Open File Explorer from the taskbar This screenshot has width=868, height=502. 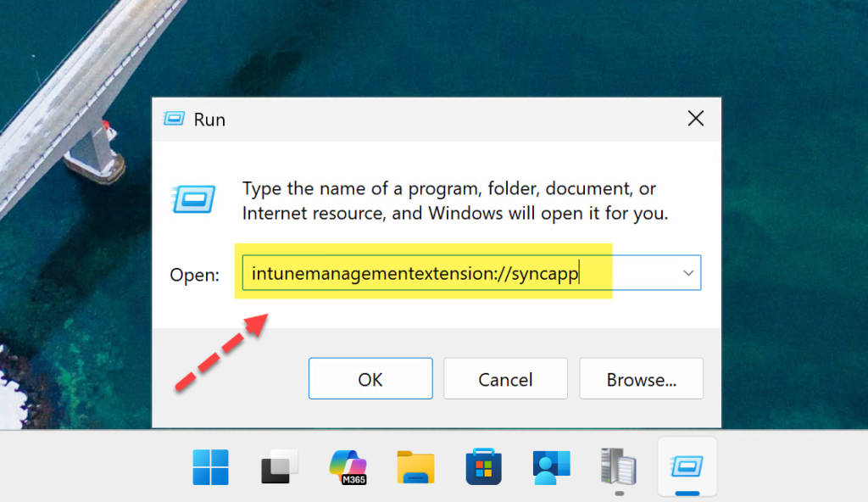[x=415, y=467]
